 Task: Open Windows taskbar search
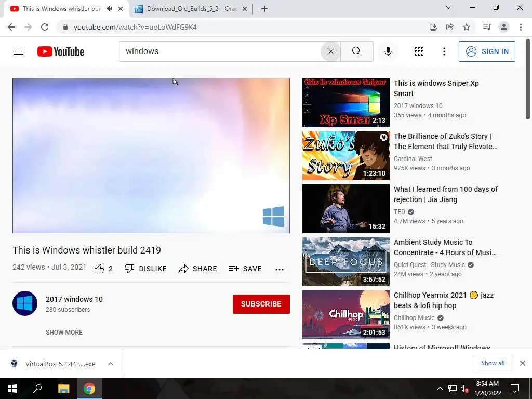point(37,389)
